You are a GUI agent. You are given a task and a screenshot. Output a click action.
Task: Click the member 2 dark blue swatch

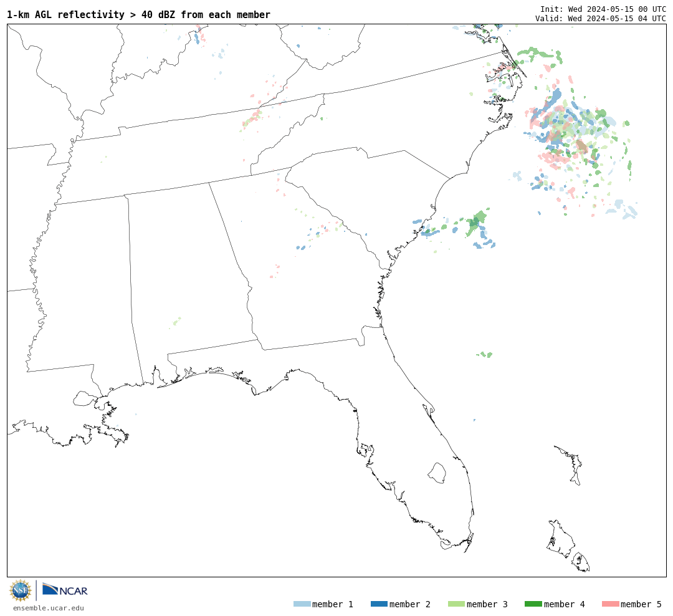(x=379, y=604)
